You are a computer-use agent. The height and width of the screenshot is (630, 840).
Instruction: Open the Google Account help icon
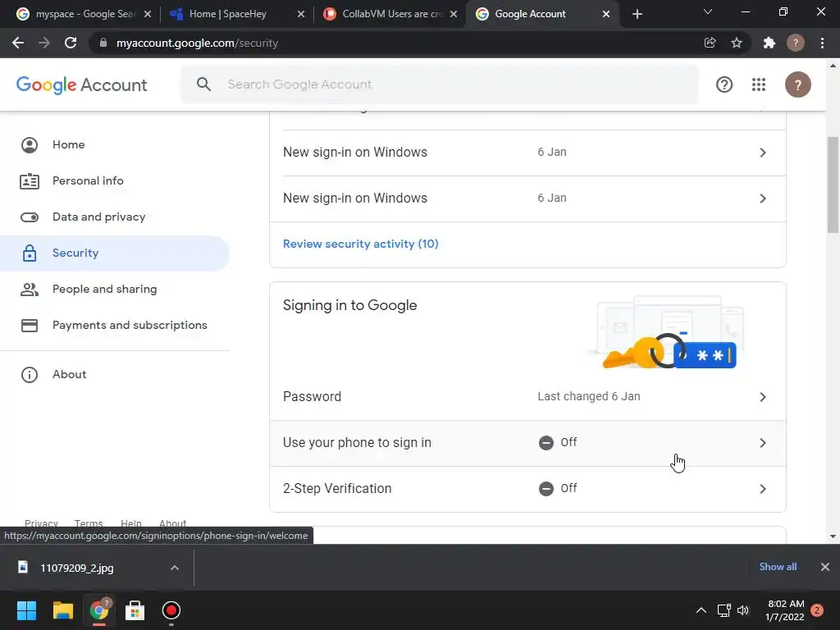(x=724, y=84)
